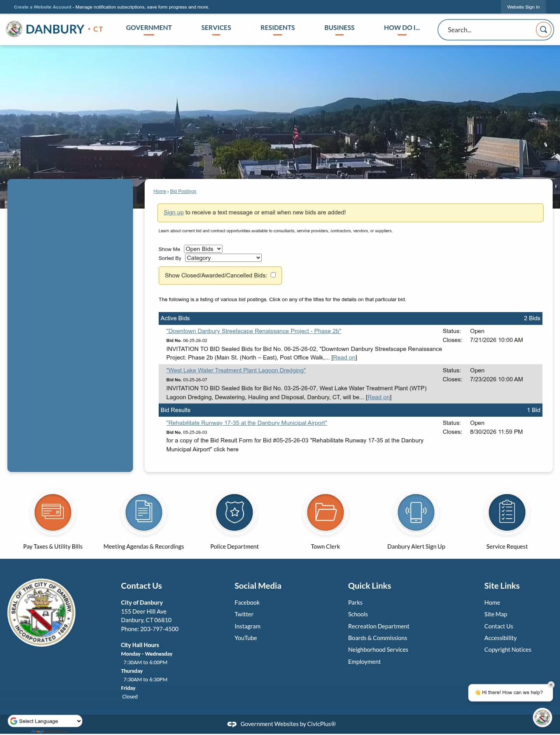Open Rehabilitate Runway 17-35 bid result

247,423
